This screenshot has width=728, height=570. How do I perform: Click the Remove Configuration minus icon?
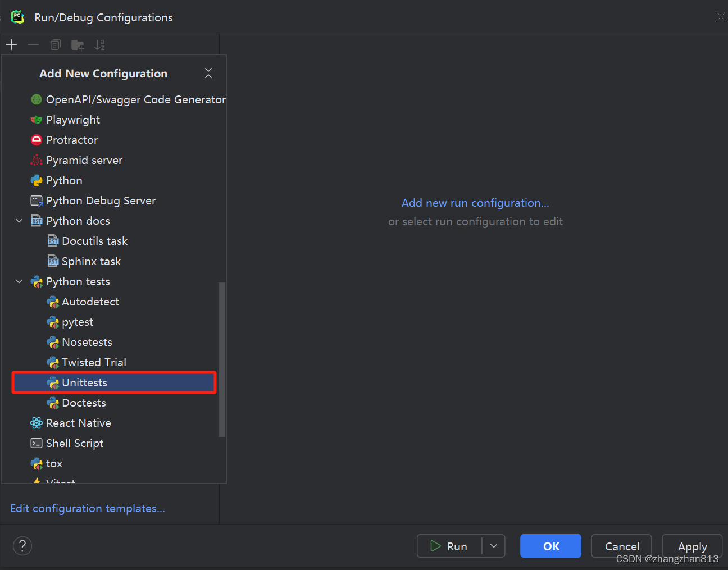point(33,44)
